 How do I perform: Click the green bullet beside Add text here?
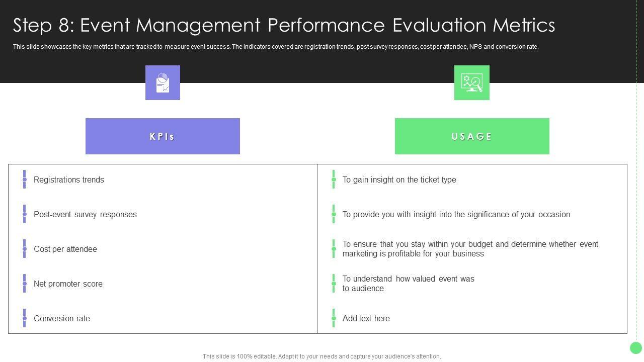click(334, 318)
